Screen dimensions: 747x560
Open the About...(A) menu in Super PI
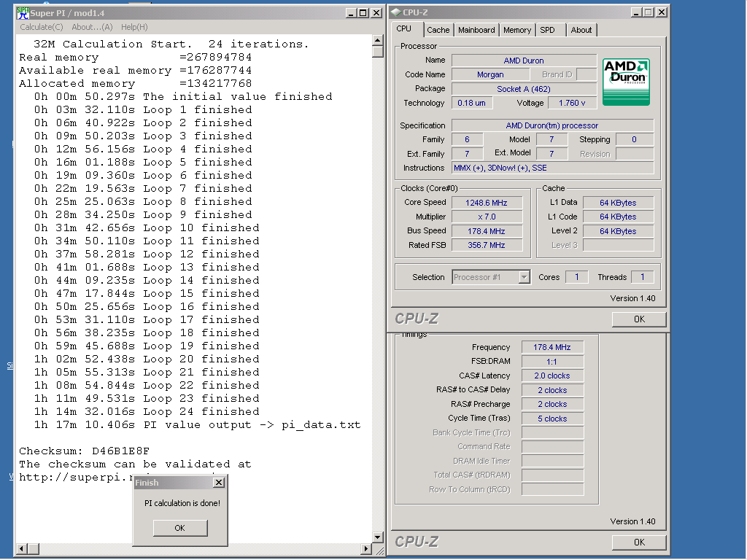pos(92,27)
